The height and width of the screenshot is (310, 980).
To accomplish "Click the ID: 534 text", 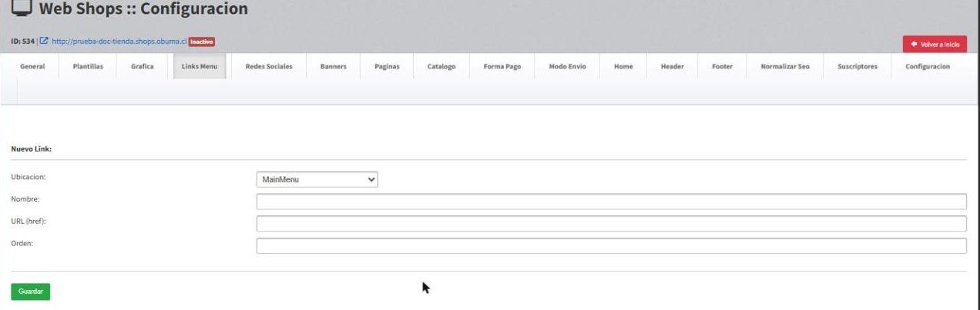I will (23, 42).
